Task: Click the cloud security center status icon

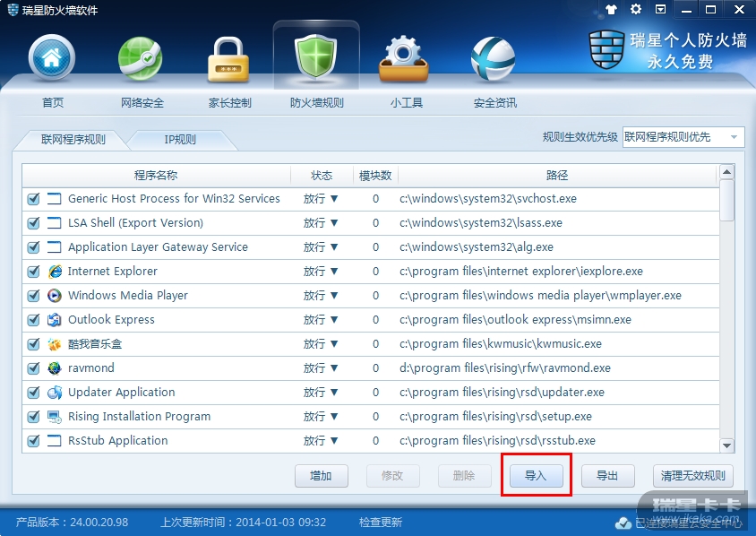Action: click(623, 523)
